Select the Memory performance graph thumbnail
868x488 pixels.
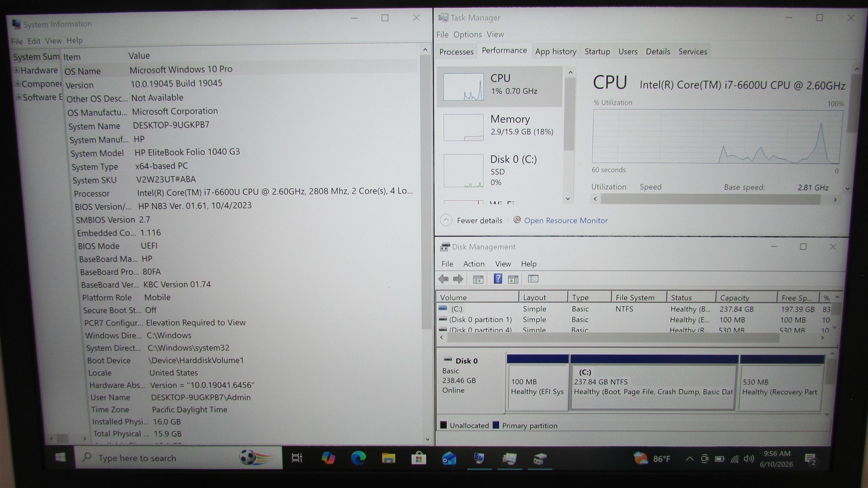point(463,127)
